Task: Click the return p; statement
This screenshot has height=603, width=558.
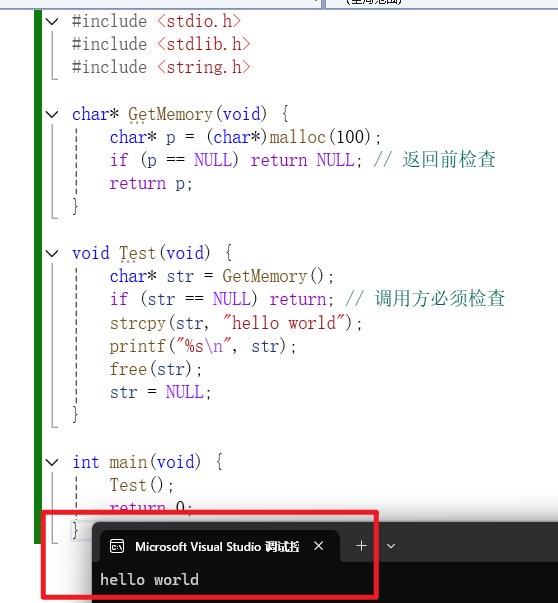Action: point(151,184)
